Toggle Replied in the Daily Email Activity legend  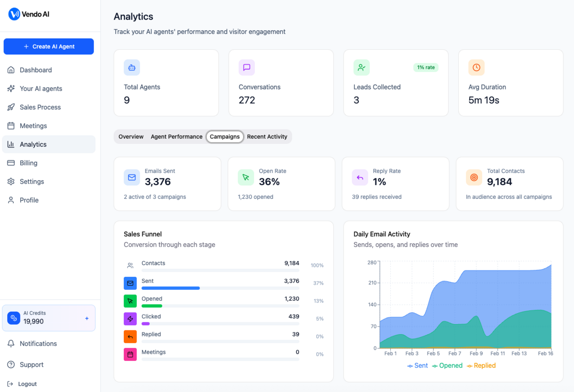pos(481,365)
